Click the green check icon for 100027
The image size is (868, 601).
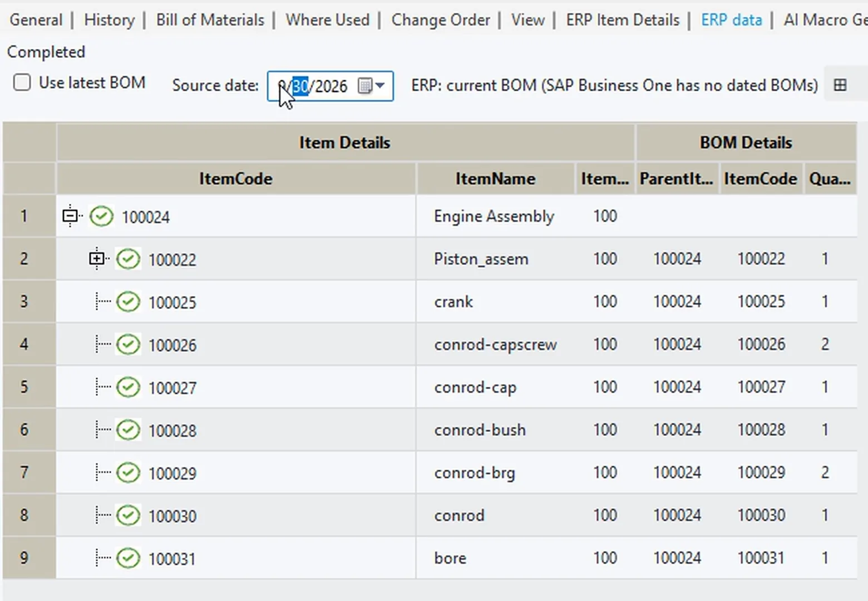pyautogui.click(x=128, y=387)
